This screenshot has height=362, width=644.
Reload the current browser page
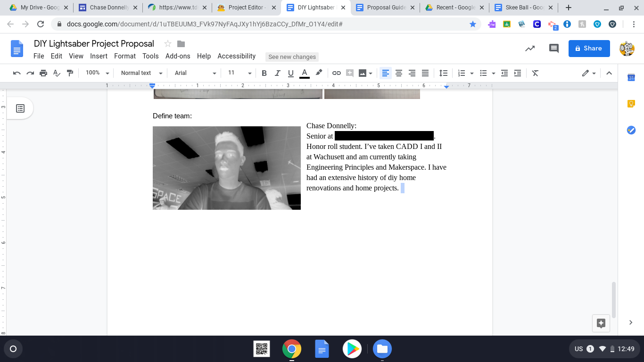(x=41, y=24)
